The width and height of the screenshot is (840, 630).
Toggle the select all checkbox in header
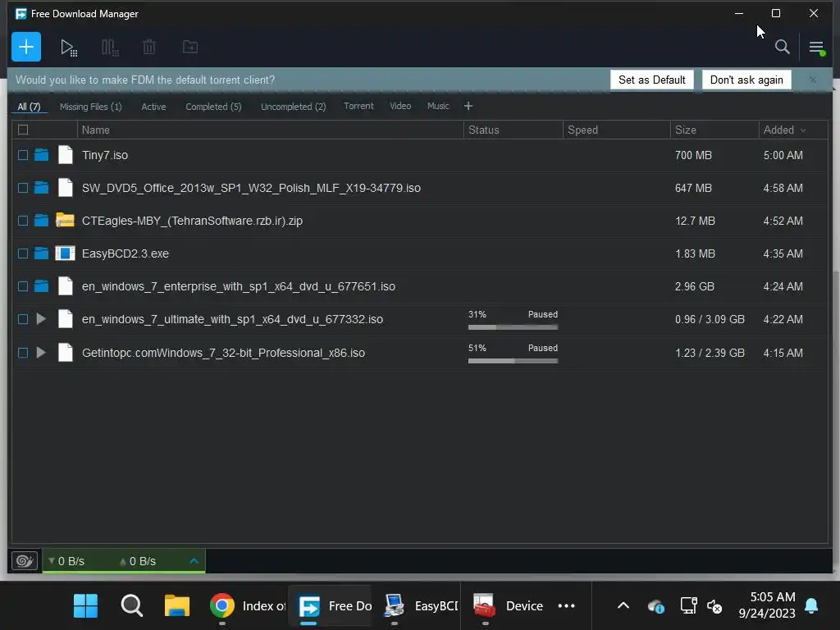pyautogui.click(x=22, y=130)
